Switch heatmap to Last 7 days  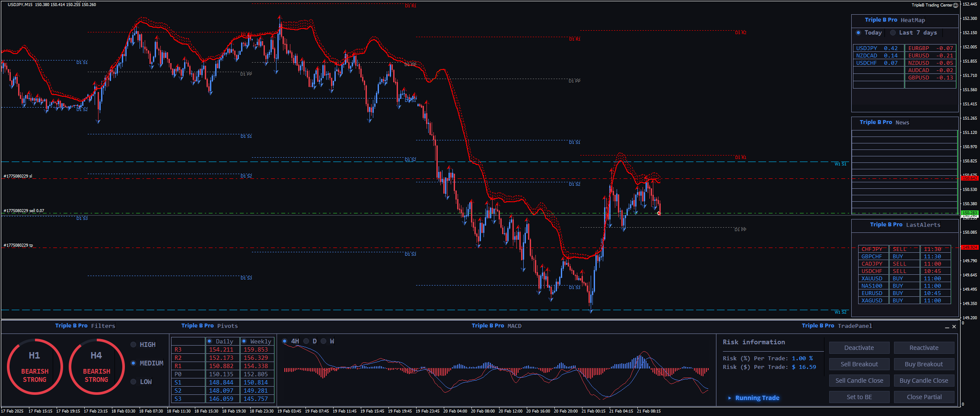[893, 33]
